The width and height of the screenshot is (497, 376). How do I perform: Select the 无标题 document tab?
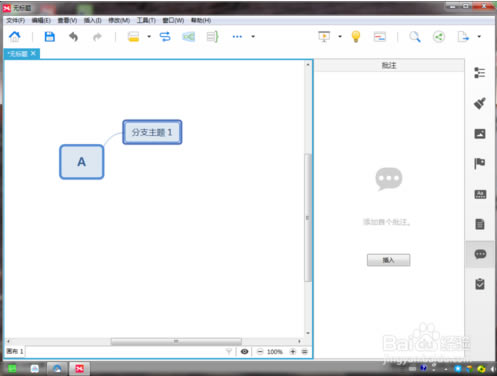click(18, 54)
